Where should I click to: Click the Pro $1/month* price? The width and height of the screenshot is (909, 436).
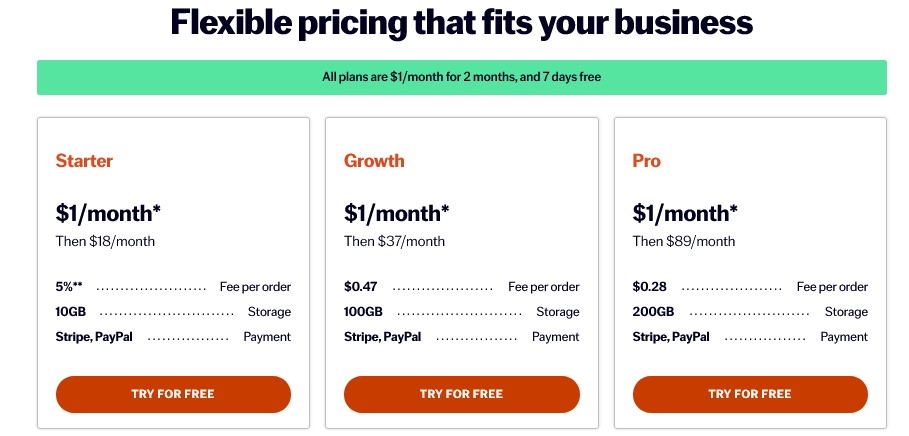pyautogui.click(x=685, y=213)
